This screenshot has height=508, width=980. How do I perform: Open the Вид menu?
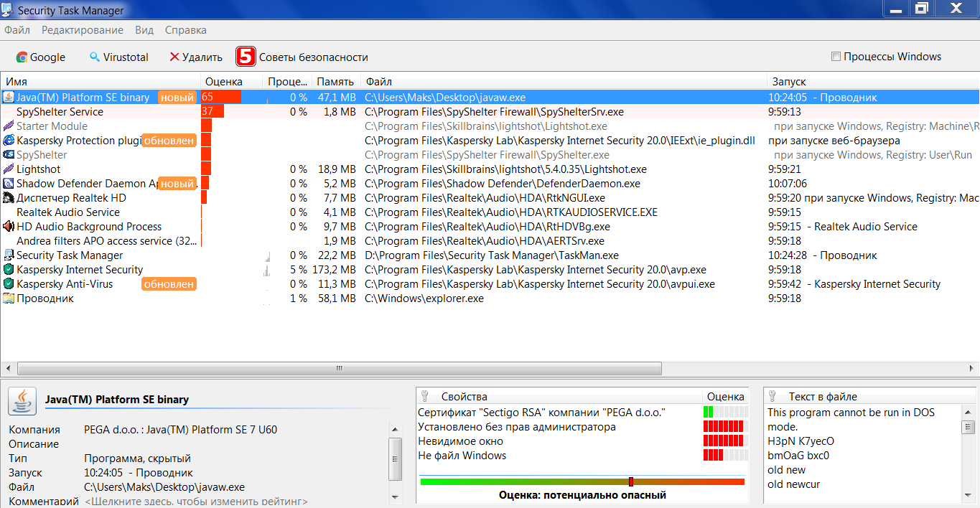pyautogui.click(x=144, y=30)
